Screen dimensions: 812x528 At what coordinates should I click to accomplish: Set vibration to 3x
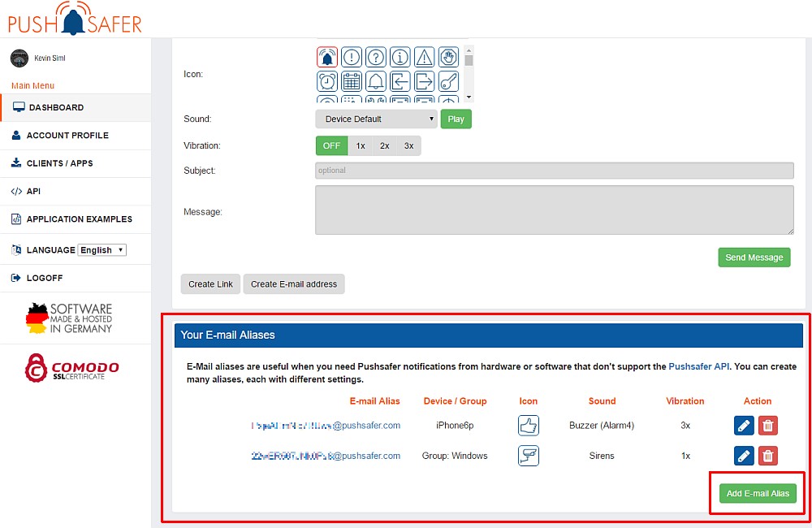point(408,145)
